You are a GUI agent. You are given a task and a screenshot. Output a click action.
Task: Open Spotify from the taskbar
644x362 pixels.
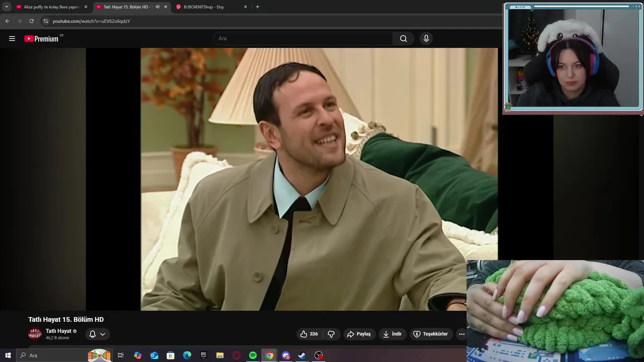(x=253, y=355)
